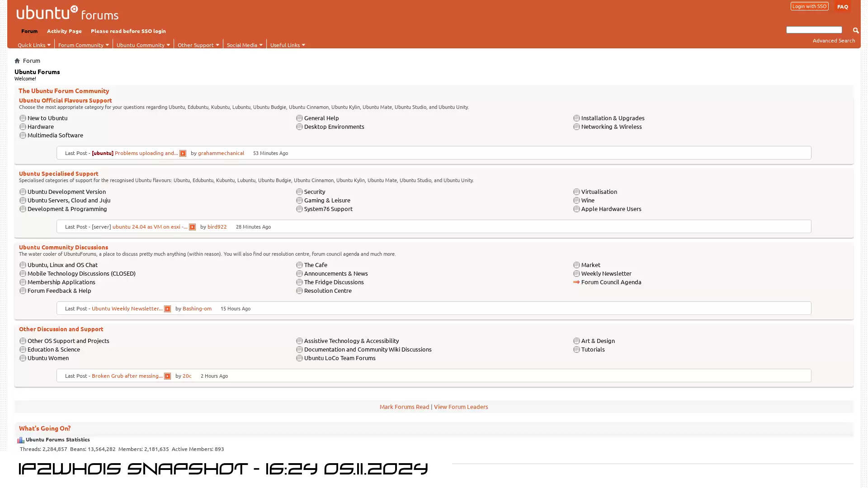The height and width of the screenshot is (488, 868).
Task: Click the Art & Design forum status icon
Action: (576, 341)
